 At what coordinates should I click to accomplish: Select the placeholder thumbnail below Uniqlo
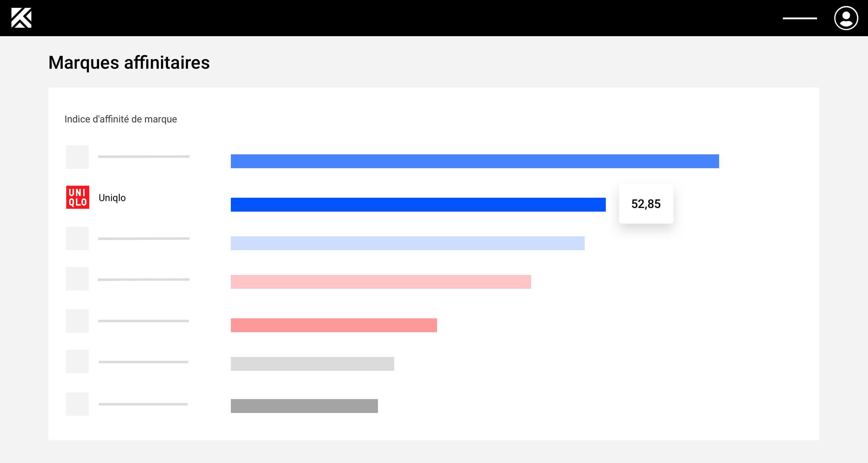pos(77,238)
